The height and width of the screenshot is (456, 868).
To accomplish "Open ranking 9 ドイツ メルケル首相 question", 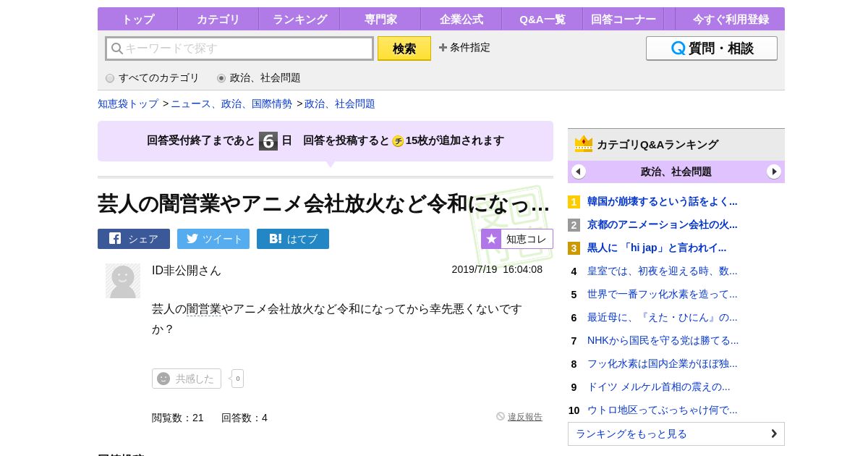I will tap(659, 387).
